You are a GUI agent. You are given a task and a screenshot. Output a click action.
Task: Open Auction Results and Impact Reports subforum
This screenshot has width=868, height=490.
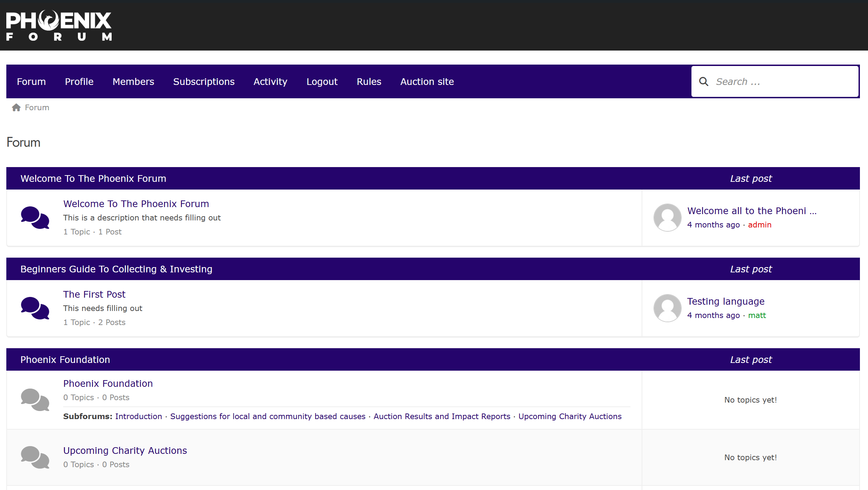point(442,416)
